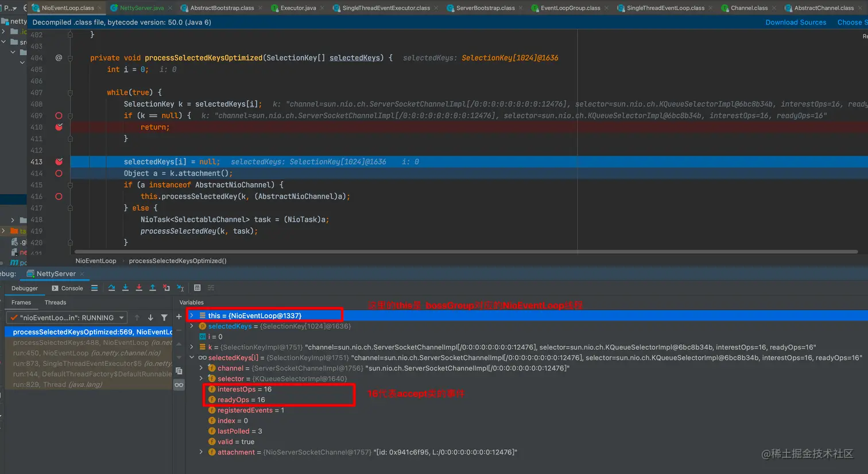Viewport: 868px width, 474px height.
Task: Open the Evaluate Expression calculator icon
Action: tap(197, 288)
